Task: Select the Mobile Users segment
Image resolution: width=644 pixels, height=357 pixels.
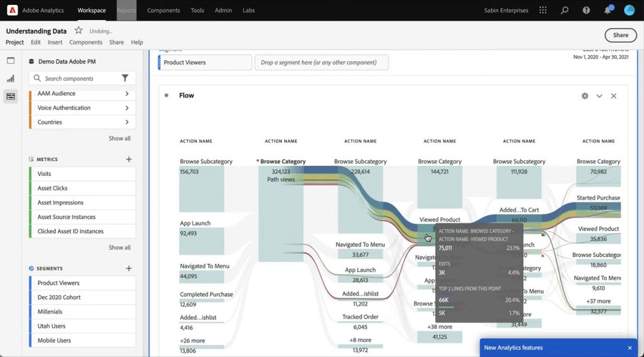Action: (x=82, y=341)
